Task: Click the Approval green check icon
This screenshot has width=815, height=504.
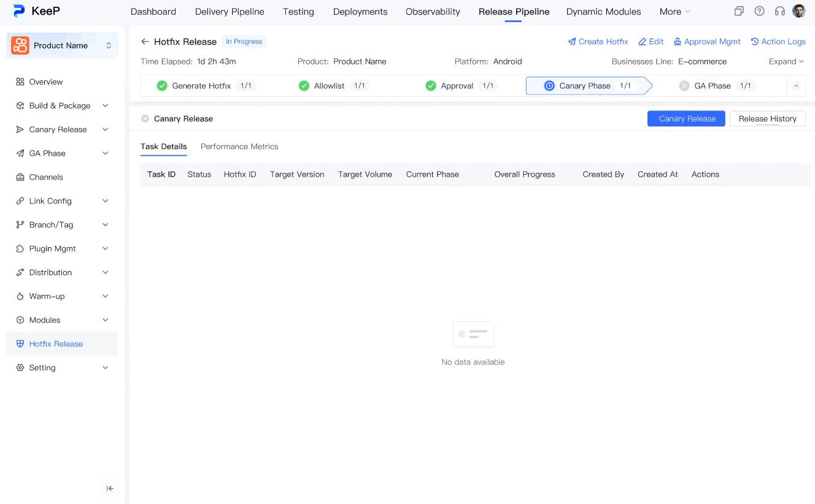Action: pos(431,86)
